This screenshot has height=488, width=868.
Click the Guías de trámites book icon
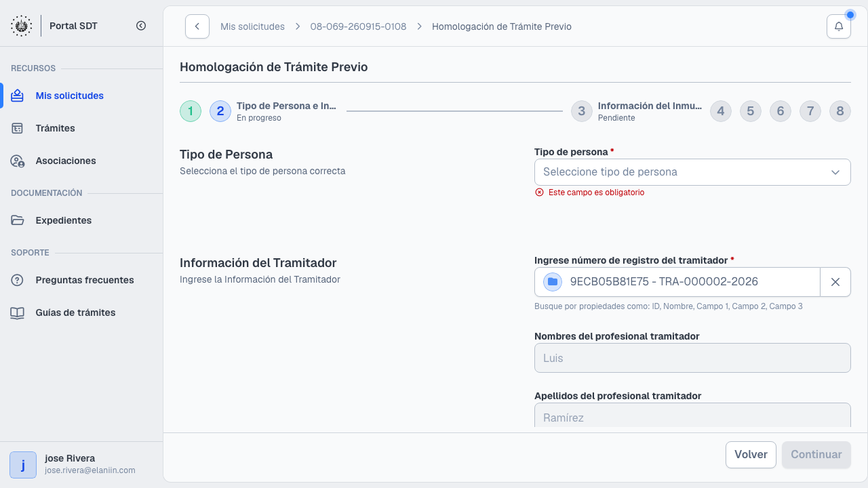[18, 312]
